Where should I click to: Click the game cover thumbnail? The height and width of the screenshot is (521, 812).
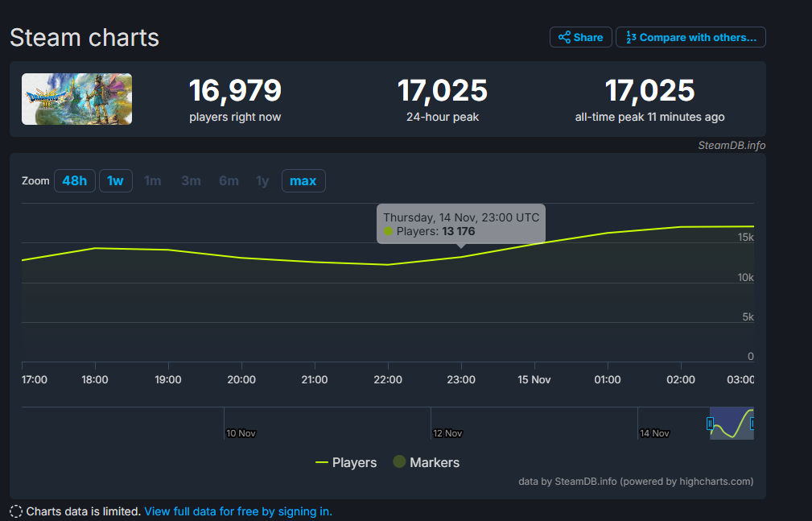pos(76,99)
